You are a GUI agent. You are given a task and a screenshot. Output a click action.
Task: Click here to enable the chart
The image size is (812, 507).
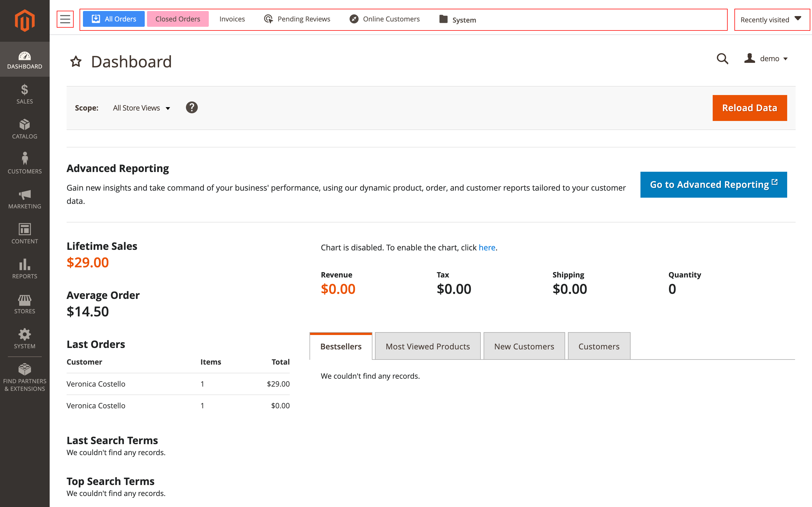click(x=487, y=248)
